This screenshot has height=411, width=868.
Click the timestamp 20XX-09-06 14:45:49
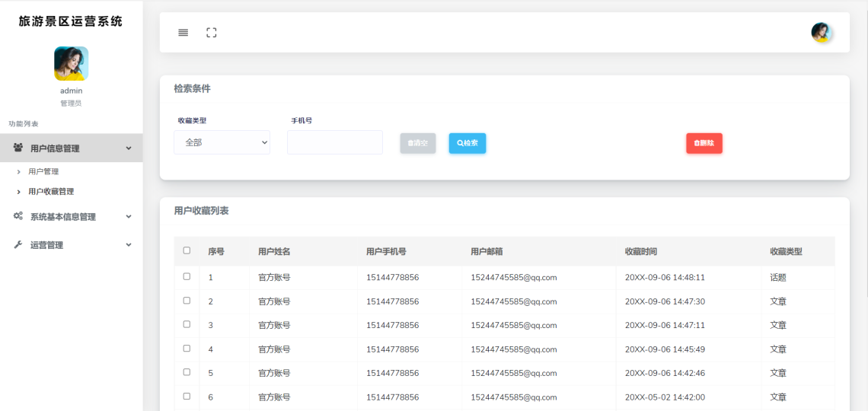pos(665,349)
